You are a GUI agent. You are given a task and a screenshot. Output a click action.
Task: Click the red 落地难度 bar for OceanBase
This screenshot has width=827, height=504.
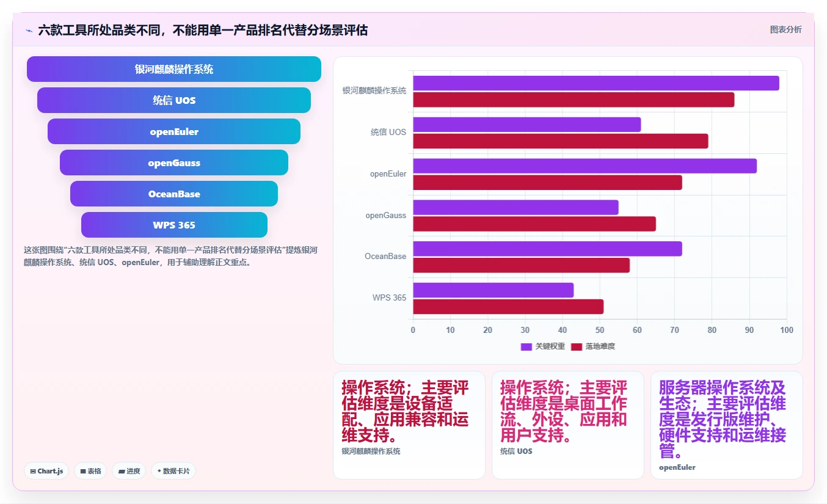(x=521, y=265)
